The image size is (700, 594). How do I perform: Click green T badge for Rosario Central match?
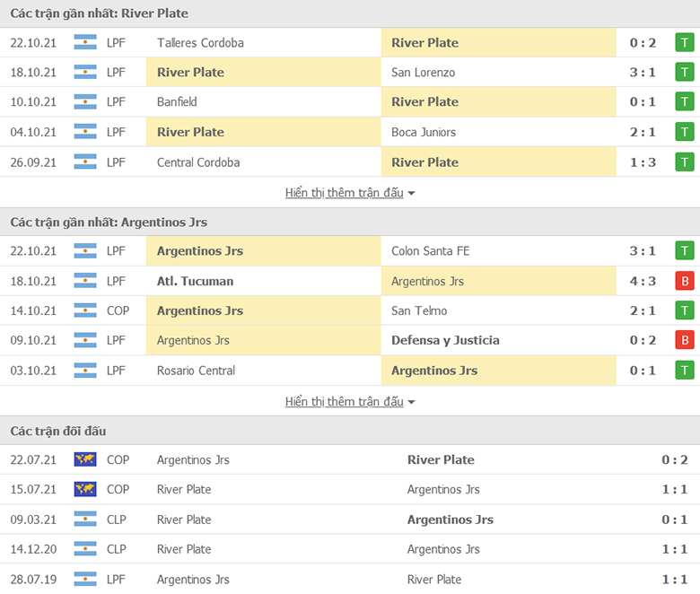pyautogui.click(x=685, y=371)
